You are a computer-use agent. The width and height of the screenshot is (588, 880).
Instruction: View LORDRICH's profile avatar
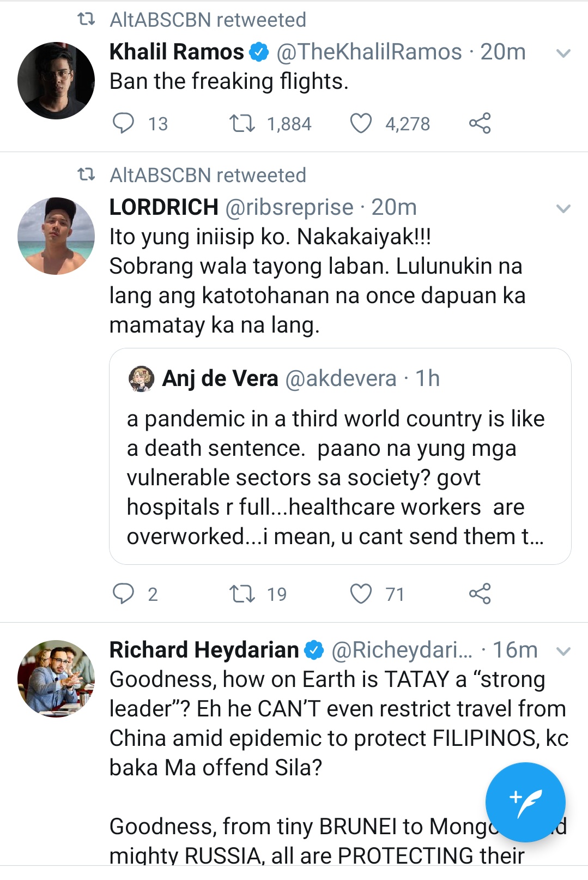56,236
